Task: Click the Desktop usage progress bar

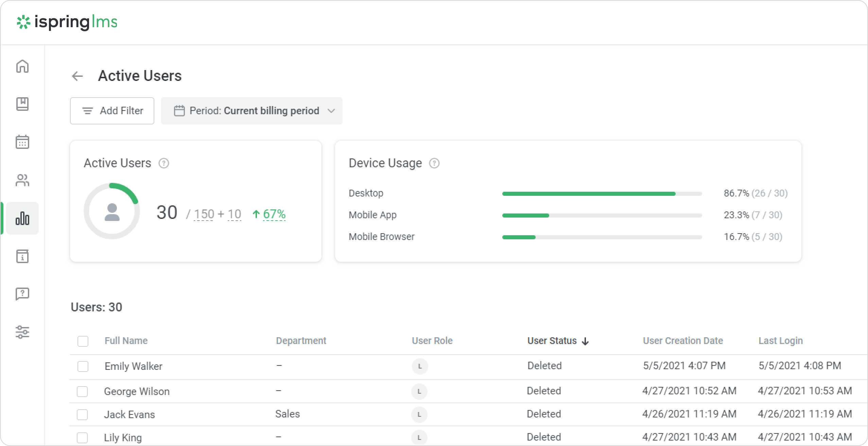Action: click(x=602, y=194)
